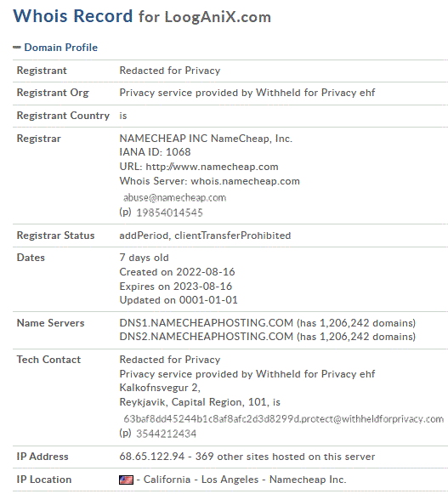Click the IP address 68.65.122.94
This screenshot has width=448, height=494.
coord(152,457)
